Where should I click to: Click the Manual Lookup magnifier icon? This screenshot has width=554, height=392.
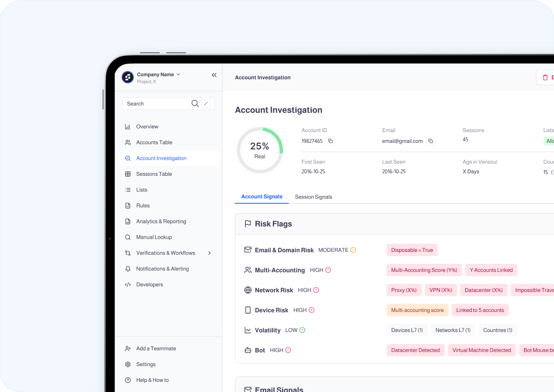[128, 237]
